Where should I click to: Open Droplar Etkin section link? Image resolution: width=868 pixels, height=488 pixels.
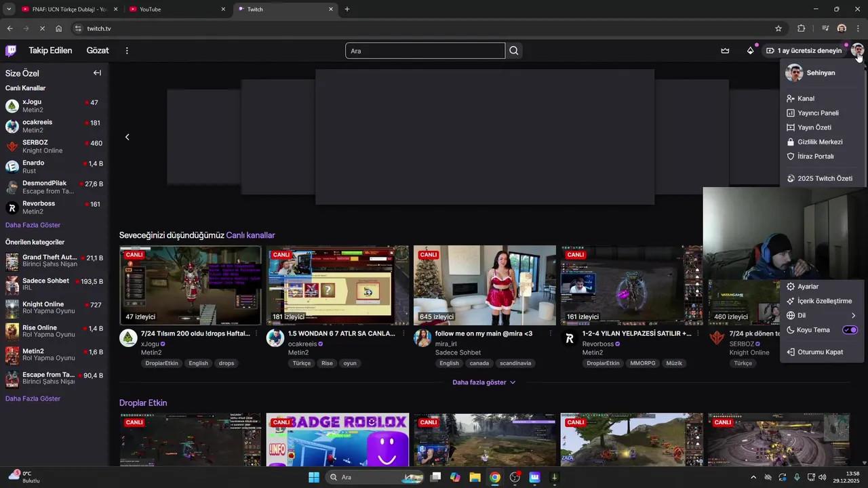(143, 403)
